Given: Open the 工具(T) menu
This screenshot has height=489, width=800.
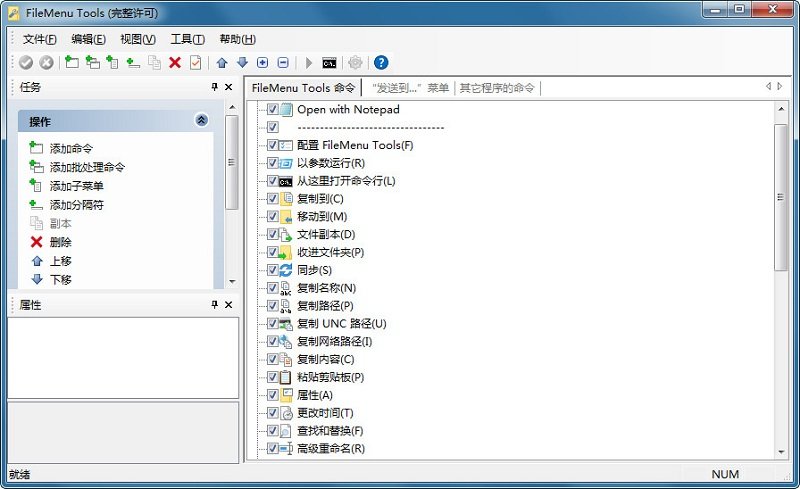Looking at the screenshot, I should [x=187, y=39].
